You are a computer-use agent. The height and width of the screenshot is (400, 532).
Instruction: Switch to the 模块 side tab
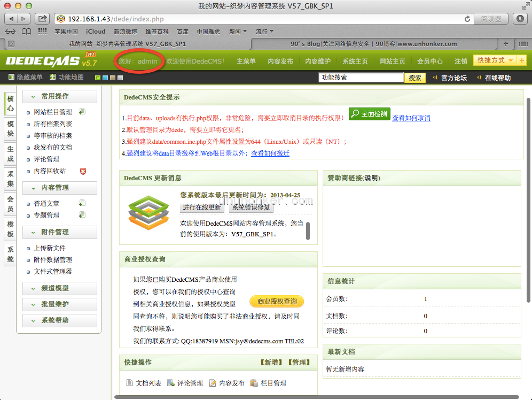(x=10, y=129)
